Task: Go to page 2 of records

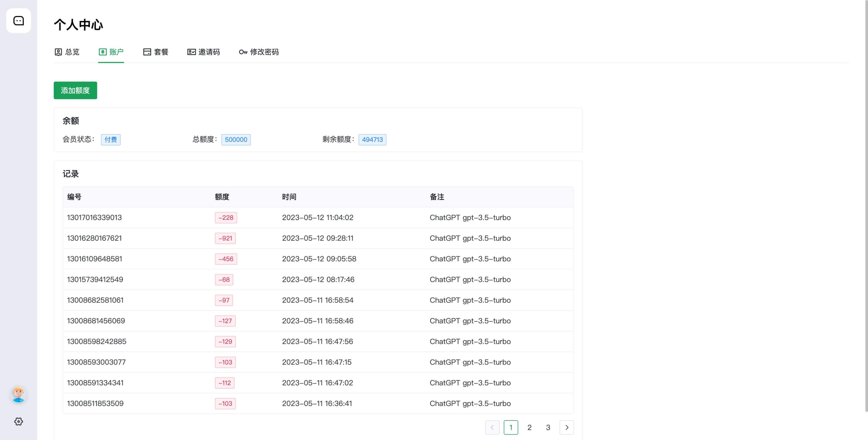Action: click(529, 427)
